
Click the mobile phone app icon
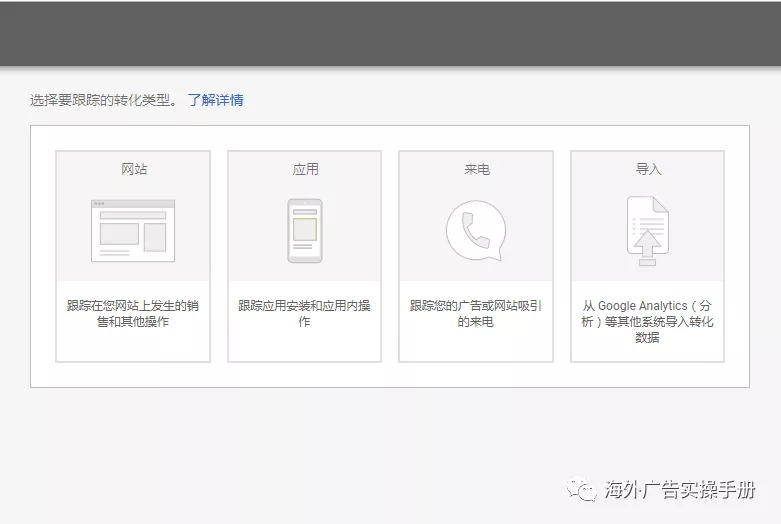(x=305, y=231)
